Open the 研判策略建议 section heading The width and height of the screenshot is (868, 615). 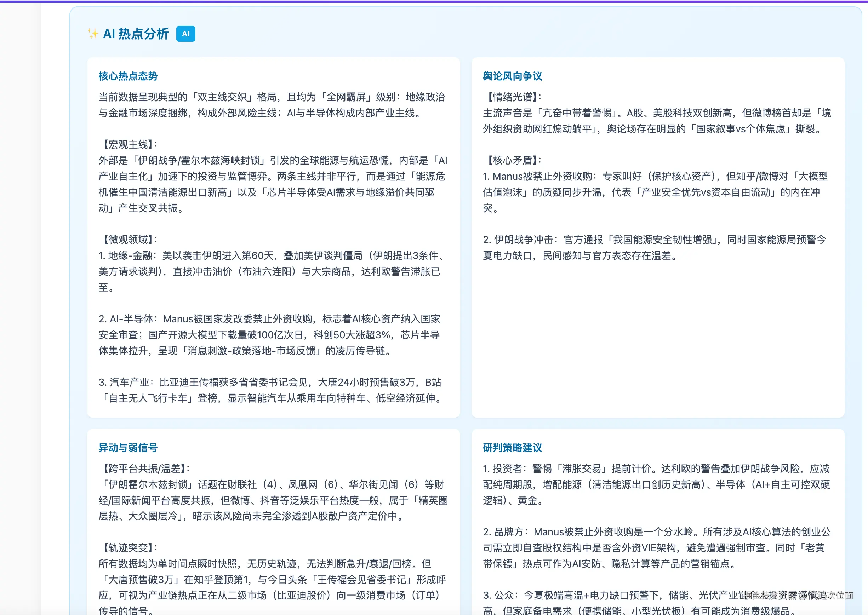[x=512, y=448]
